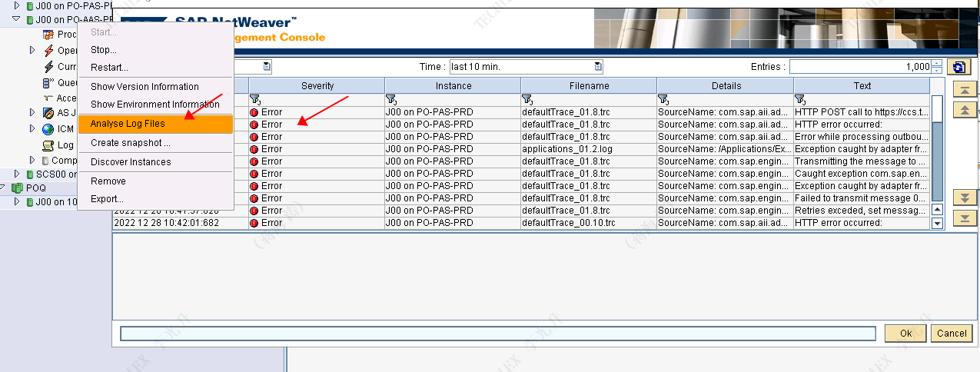Select the applications_01.2.log filename cell
This screenshot has width=980, height=372.
coord(590,149)
